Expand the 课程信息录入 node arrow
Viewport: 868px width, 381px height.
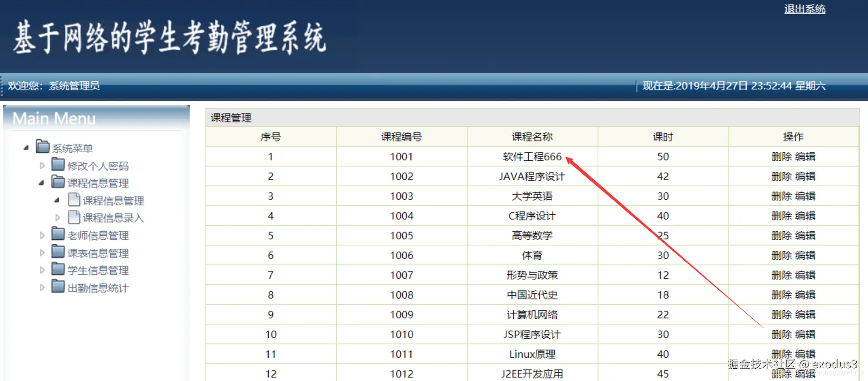pyautogui.click(x=58, y=218)
